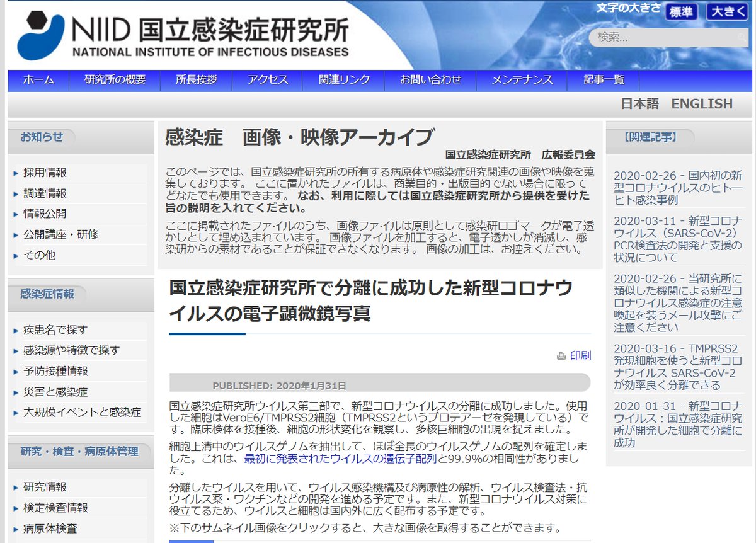The image size is (756, 543).
Task: Open related article on PCR検査法の開発
Action: tap(678, 239)
